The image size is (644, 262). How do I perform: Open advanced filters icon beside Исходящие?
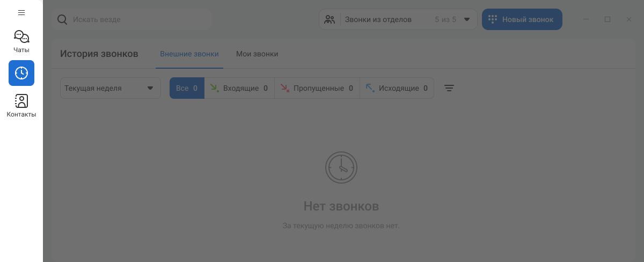pos(449,88)
